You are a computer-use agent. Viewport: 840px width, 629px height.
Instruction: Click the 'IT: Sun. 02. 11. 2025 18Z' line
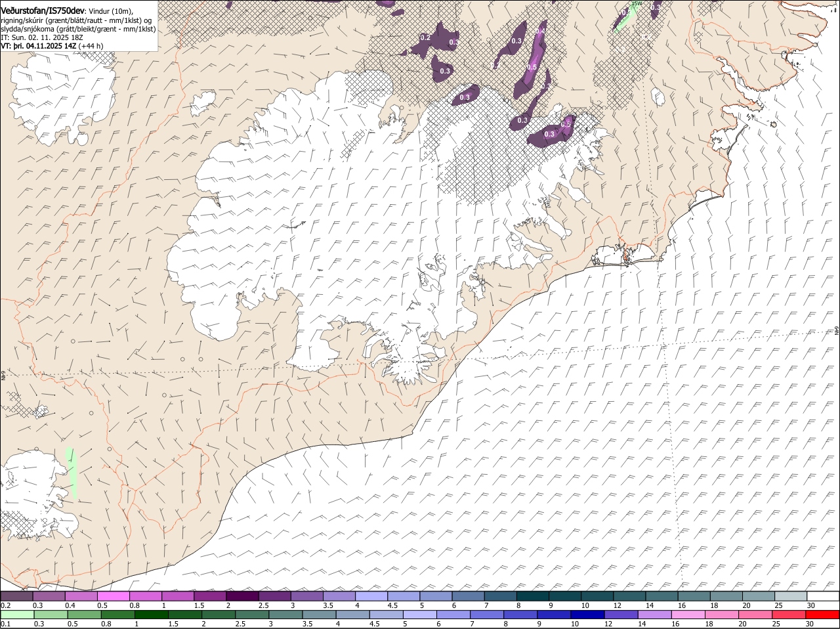41,37
